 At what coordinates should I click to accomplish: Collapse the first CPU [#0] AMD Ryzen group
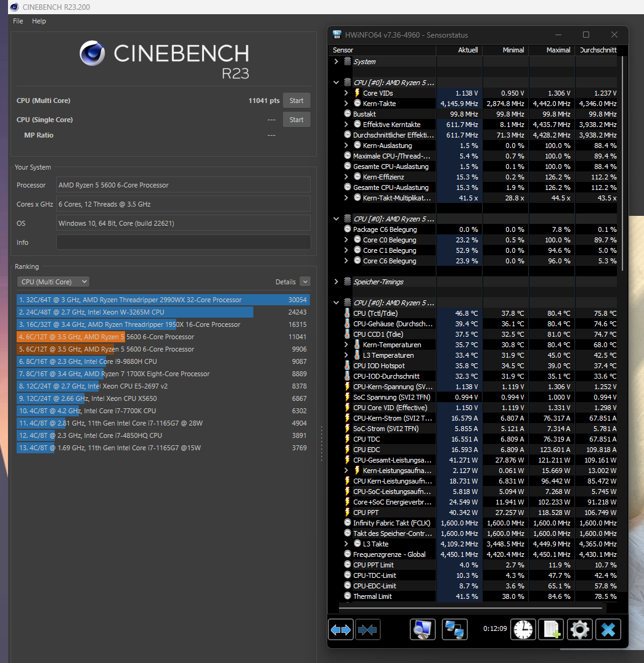click(336, 83)
